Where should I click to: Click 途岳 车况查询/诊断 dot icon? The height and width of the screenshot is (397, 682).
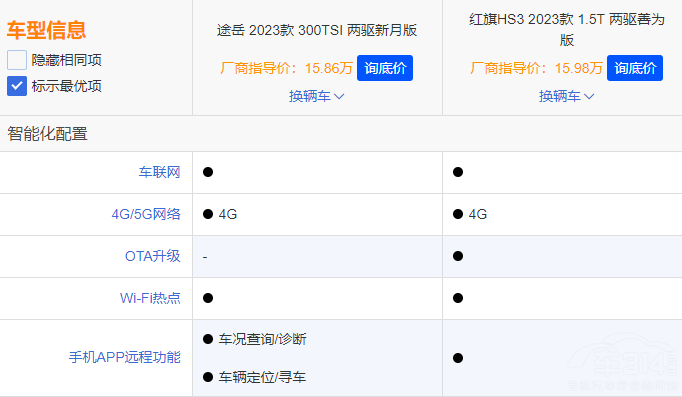coord(208,339)
